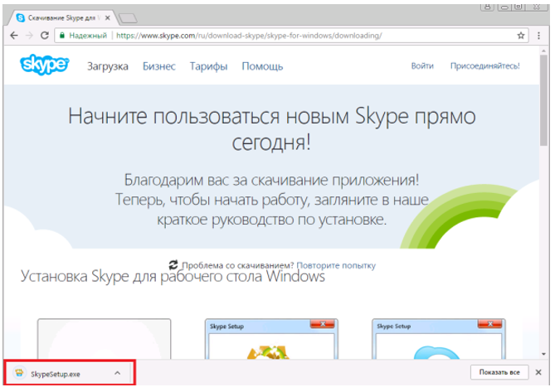Open the downloaded SkypeSetup.exe file
Viewport: 555px width, 392px height.
click(68, 373)
